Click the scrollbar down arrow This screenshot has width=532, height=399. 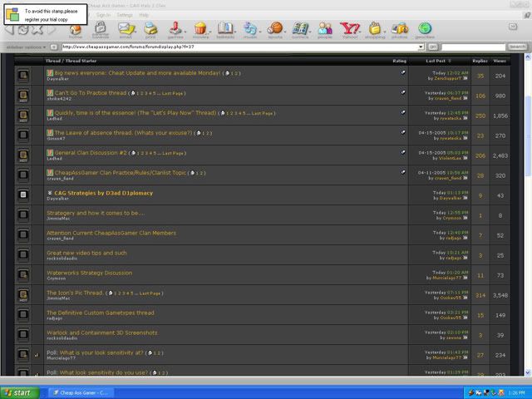pos(529,372)
